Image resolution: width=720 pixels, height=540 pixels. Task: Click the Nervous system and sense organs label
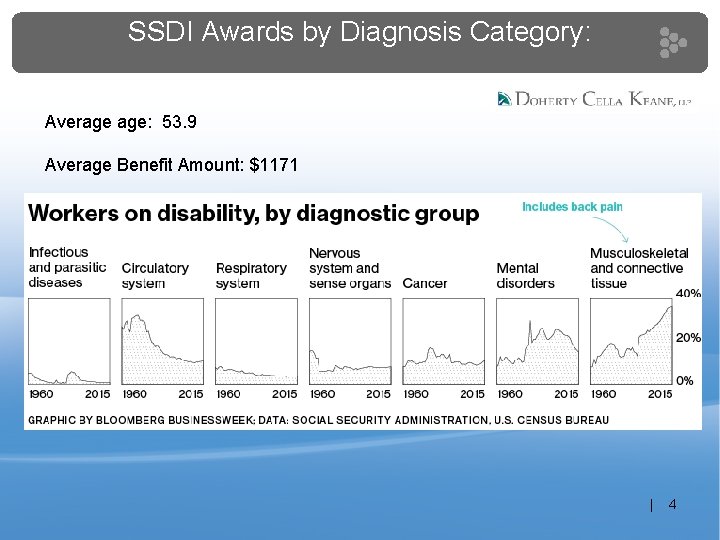[350, 268]
